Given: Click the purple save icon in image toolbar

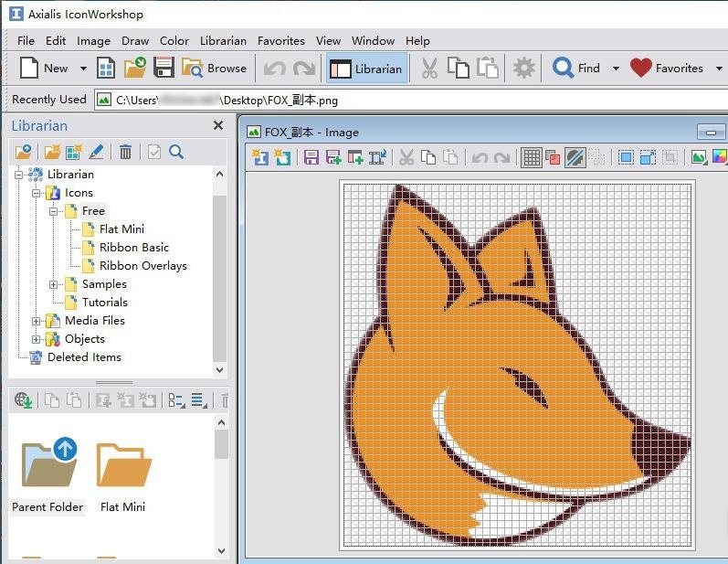Looking at the screenshot, I should [311, 157].
